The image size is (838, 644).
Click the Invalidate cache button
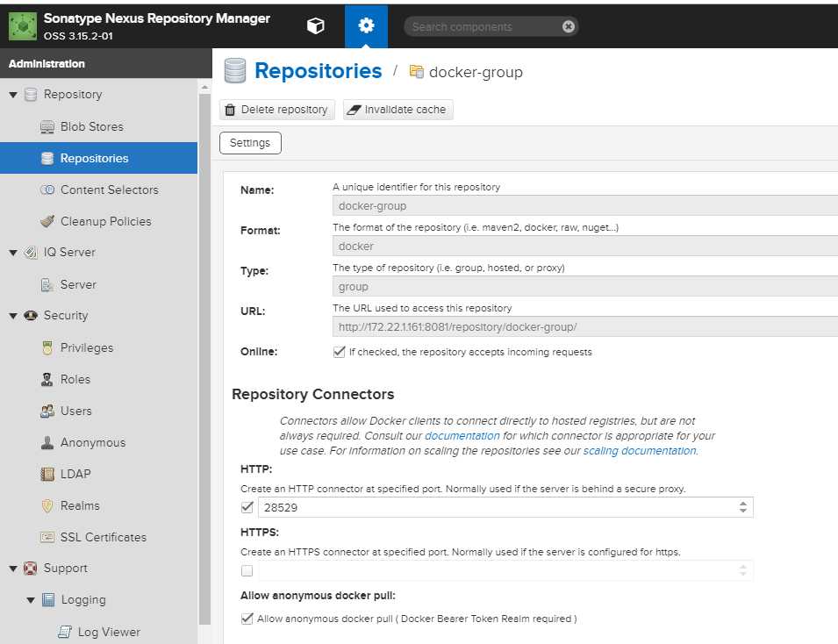point(398,110)
